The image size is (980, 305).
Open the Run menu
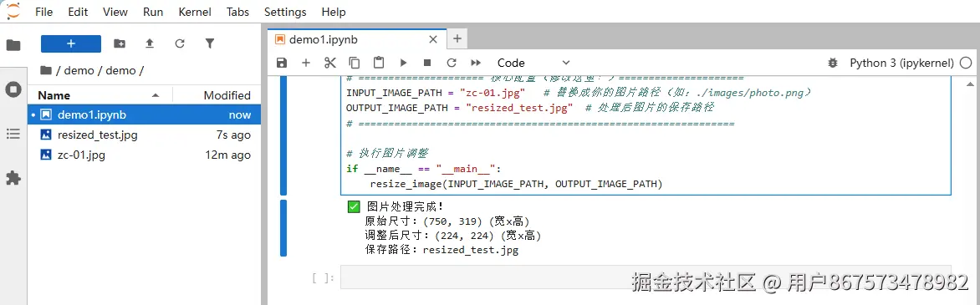(153, 12)
